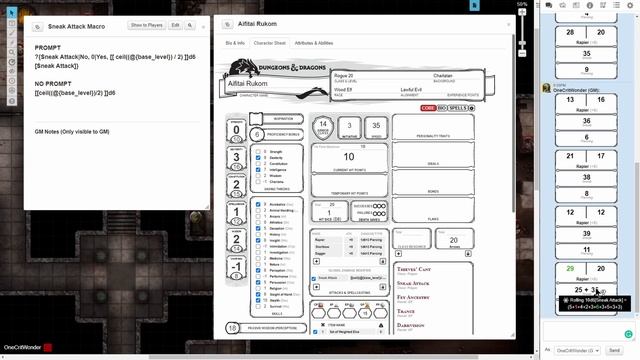The height and width of the screenshot is (360, 640).
Task: Toggle the Inspiration box
Action: (x=256, y=119)
